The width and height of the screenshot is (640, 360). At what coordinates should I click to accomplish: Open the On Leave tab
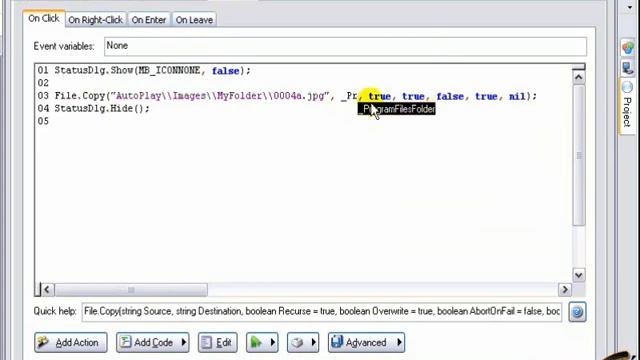(x=194, y=20)
